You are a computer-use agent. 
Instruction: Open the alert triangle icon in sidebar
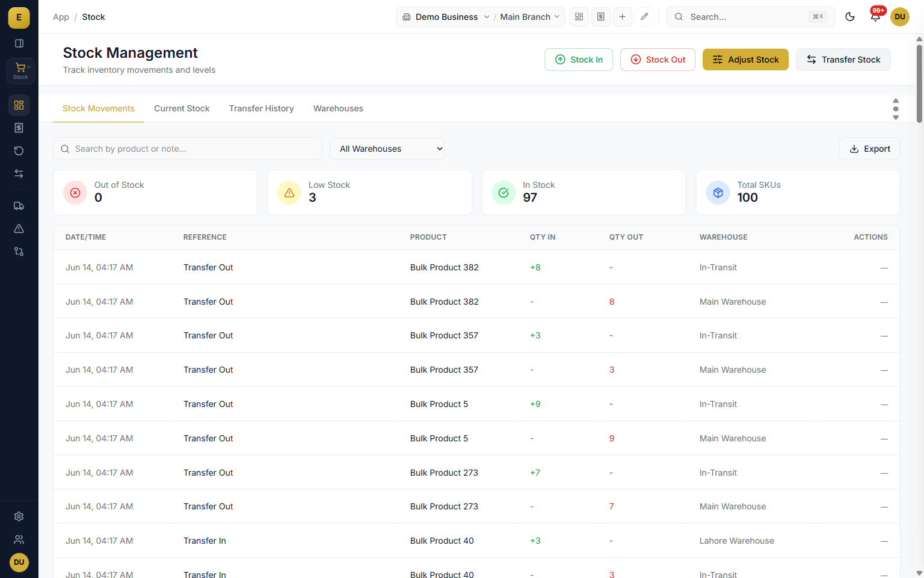coord(19,229)
